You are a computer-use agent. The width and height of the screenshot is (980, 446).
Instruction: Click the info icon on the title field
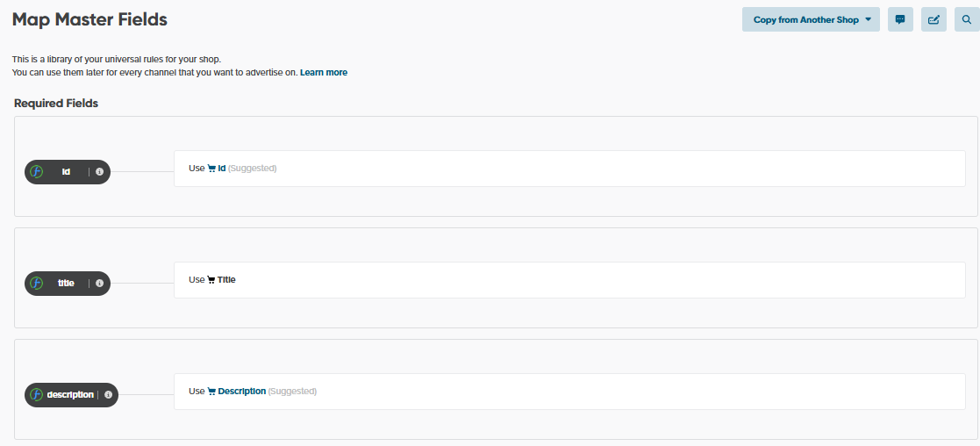point(99,284)
